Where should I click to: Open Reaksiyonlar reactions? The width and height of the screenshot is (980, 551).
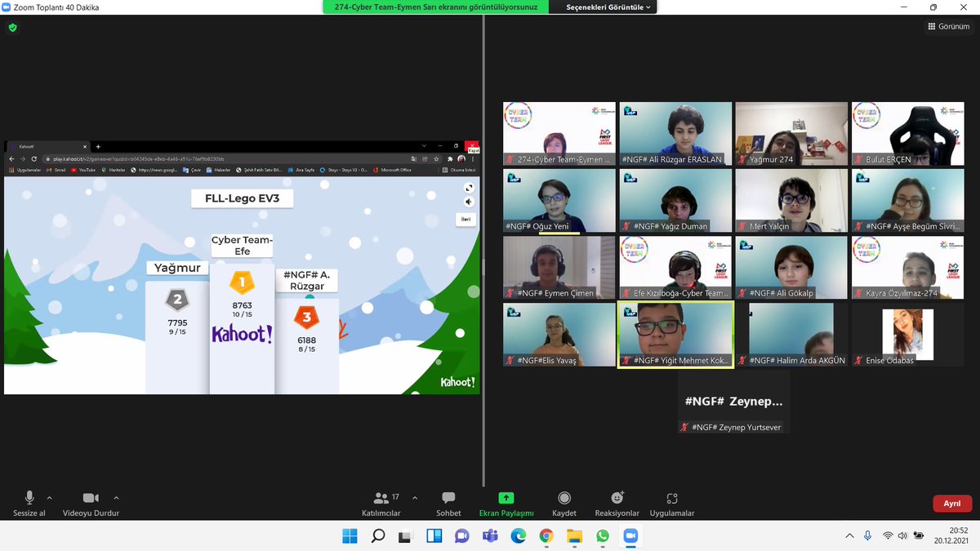[x=617, y=504]
